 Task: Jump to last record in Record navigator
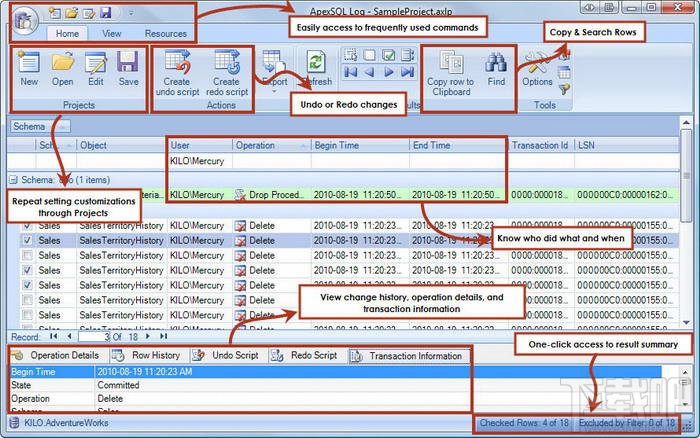coord(163,336)
